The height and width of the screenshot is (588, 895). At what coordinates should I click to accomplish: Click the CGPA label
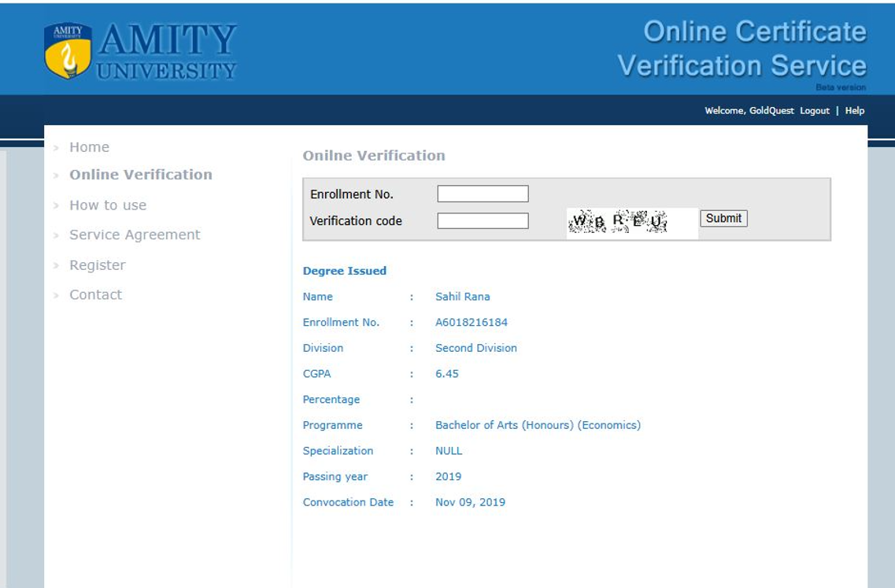pyautogui.click(x=316, y=373)
